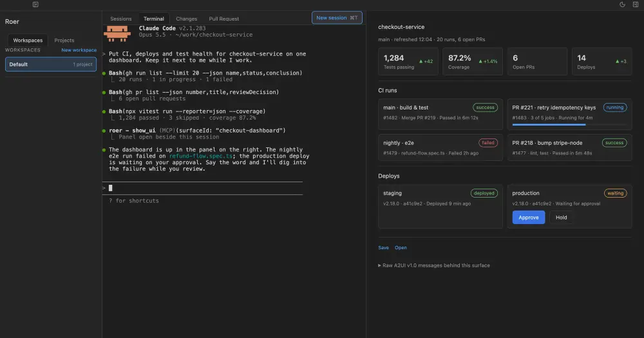The image size is (644, 338).
Task: Click the 87.2% Coverage stat
Action: click(x=473, y=62)
